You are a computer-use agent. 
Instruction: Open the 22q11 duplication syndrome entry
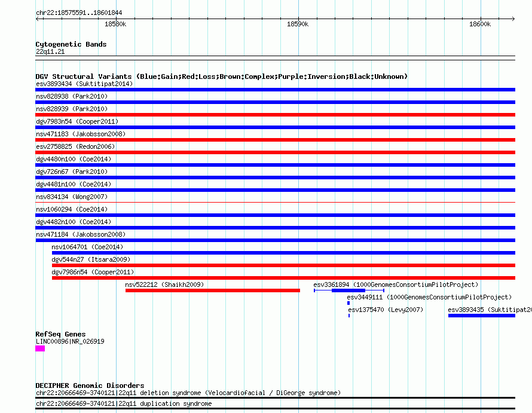pos(124,404)
